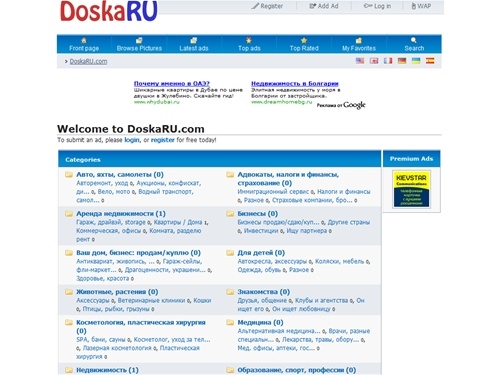Open subcategory Клубы и агентства
500x375 pixels.
click(x=321, y=300)
